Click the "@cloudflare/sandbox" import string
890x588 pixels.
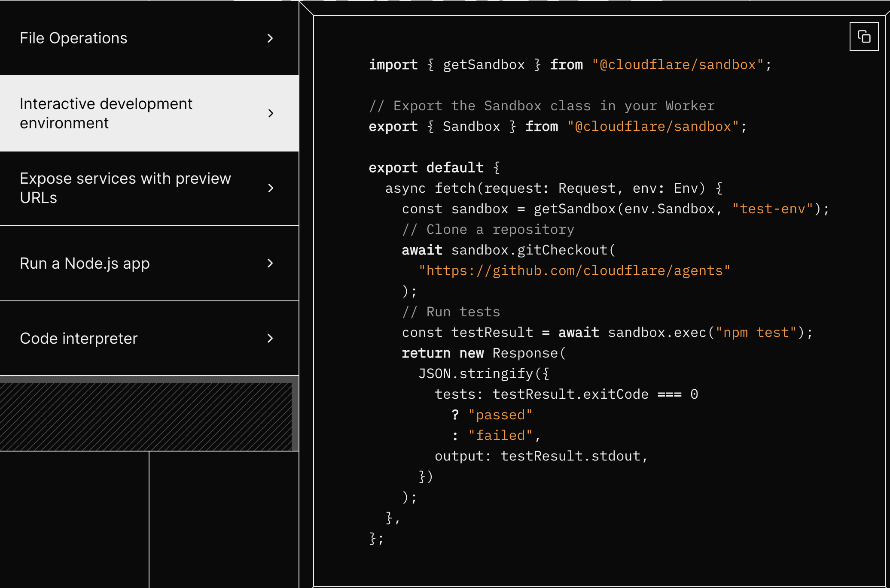(x=677, y=65)
